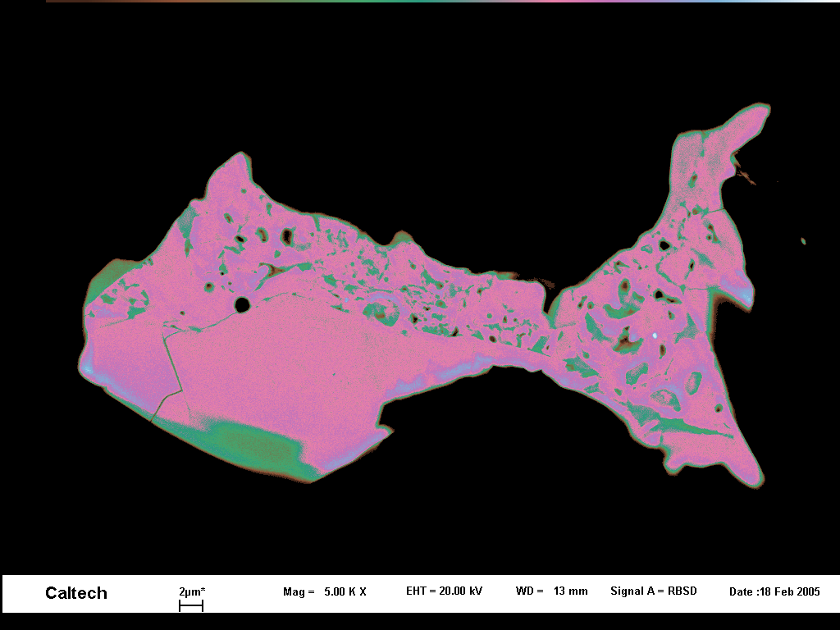
Task: Click the EHT = 20.00 kV value
Action: tap(444, 591)
